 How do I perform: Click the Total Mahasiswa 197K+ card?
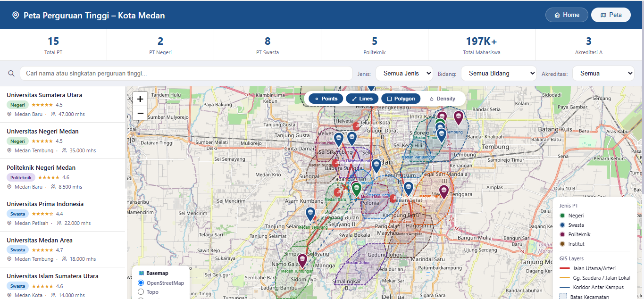pyautogui.click(x=482, y=45)
